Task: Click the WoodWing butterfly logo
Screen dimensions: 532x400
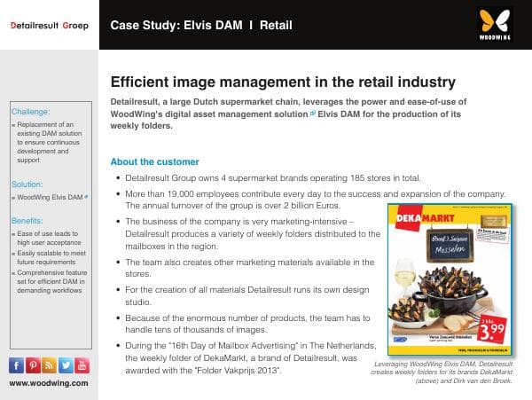Action: pyautogui.click(x=493, y=24)
